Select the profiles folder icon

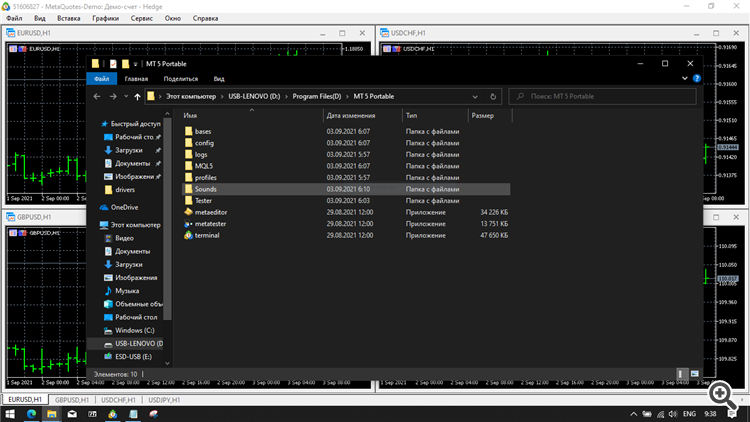coord(188,177)
